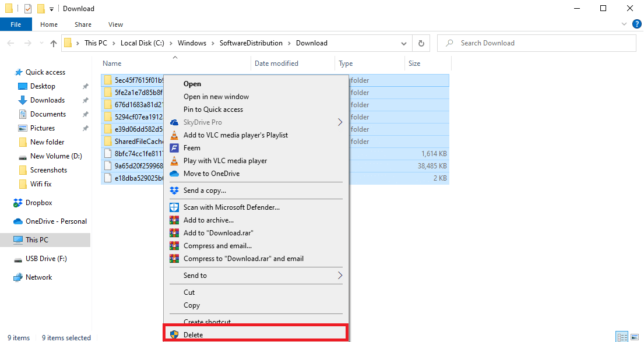The image size is (644, 342).
Task: Click the OneDrive cloud icon beside Move to OneDrive
Action: point(174,174)
